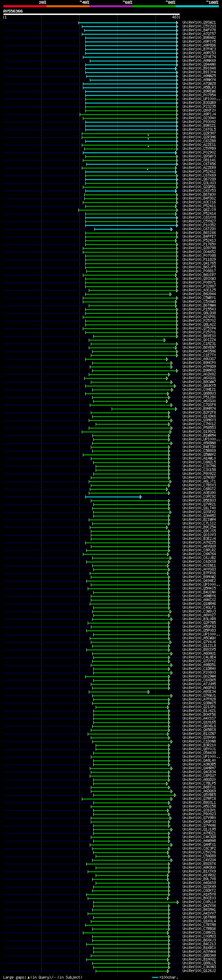
Task: Click label UniRef100_P23235
Action: pos(199,106)
